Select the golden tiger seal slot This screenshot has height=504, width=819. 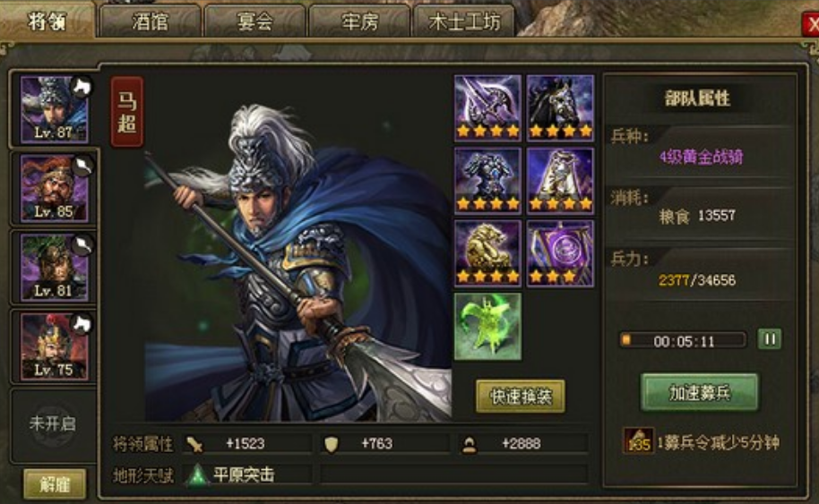487,253
